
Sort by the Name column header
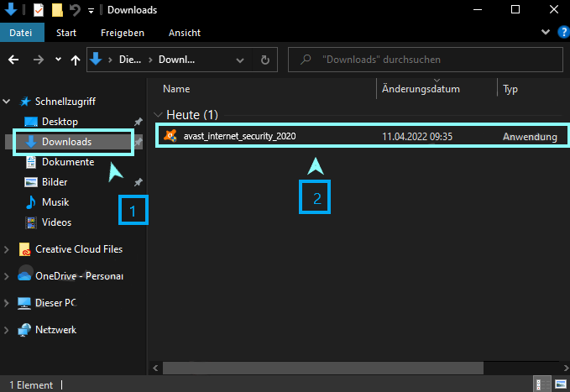click(x=176, y=89)
